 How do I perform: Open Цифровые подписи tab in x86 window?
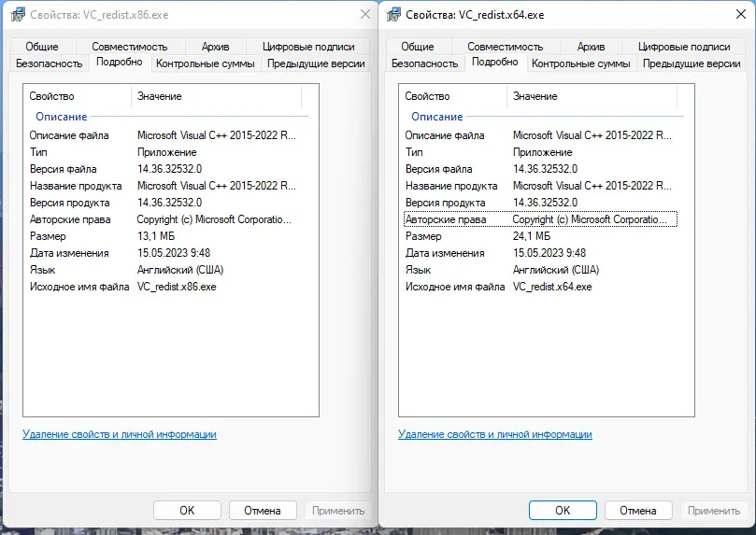(x=308, y=47)
